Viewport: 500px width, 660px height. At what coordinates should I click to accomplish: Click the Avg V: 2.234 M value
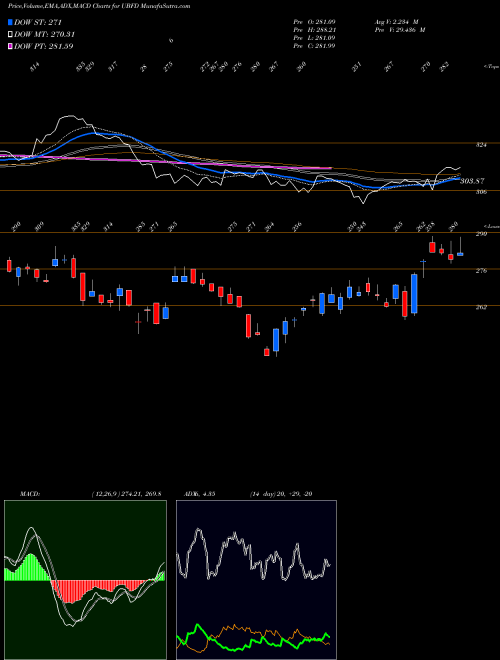(x=396, y=21)
